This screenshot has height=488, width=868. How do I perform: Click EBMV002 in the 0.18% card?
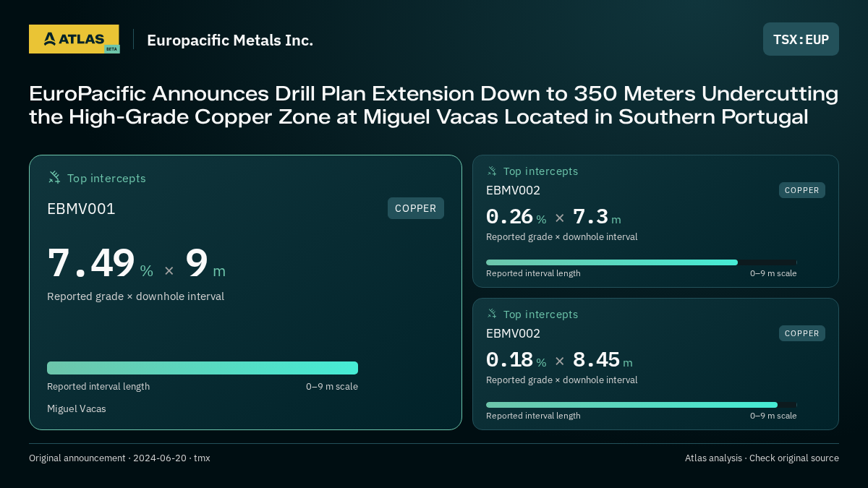pyautogui.click(x=514, y=333)
